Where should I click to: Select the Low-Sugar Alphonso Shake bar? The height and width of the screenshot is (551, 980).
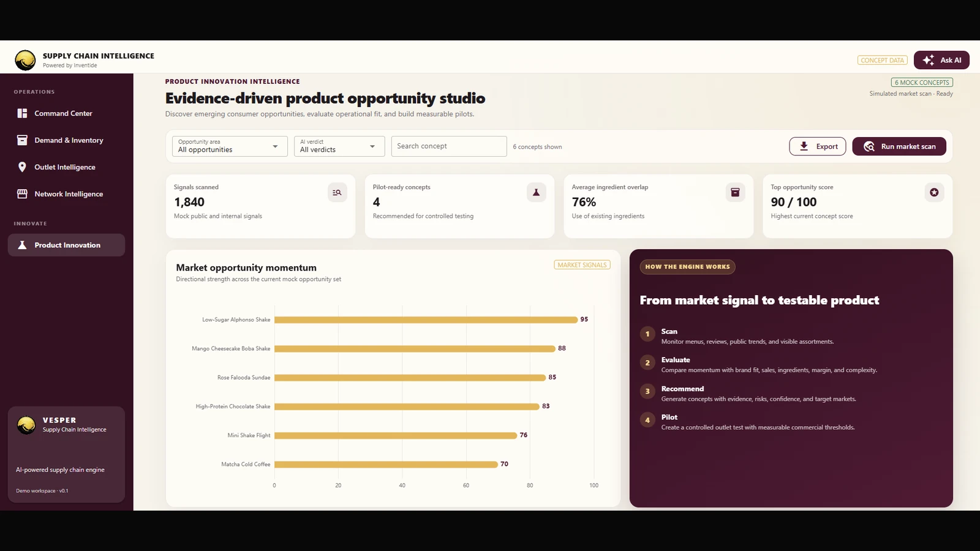(426, 320)
